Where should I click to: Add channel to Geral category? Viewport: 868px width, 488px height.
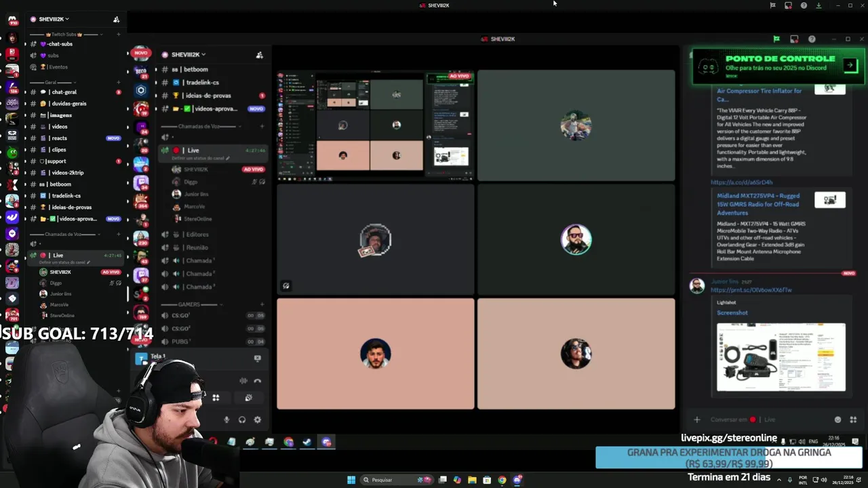[x=119, y=82]
